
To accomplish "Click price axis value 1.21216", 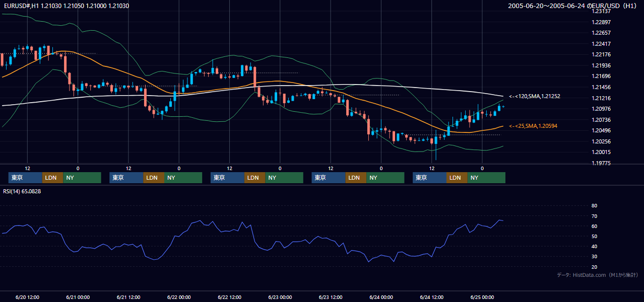I will 602,98.
